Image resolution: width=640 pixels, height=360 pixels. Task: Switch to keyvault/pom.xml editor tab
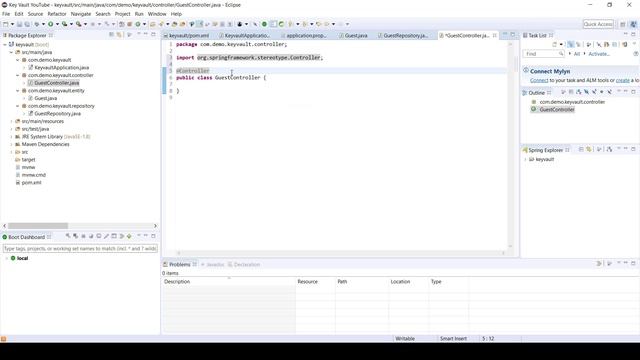pos(189,36)
